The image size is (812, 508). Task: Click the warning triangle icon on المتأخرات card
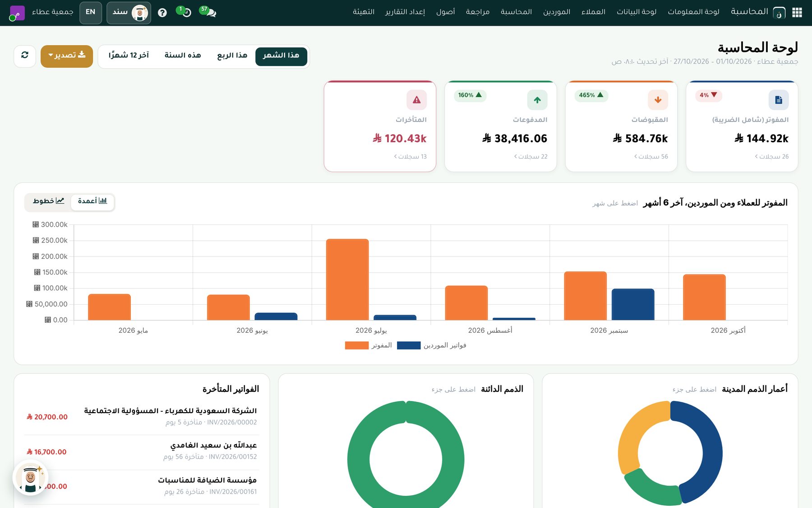(416, 100)
